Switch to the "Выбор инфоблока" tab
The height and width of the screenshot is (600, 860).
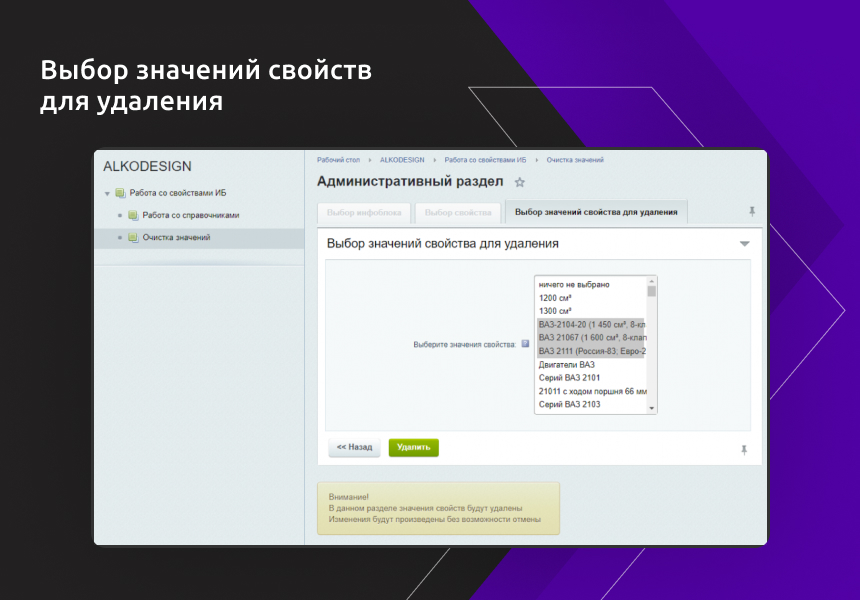(362, 211)
